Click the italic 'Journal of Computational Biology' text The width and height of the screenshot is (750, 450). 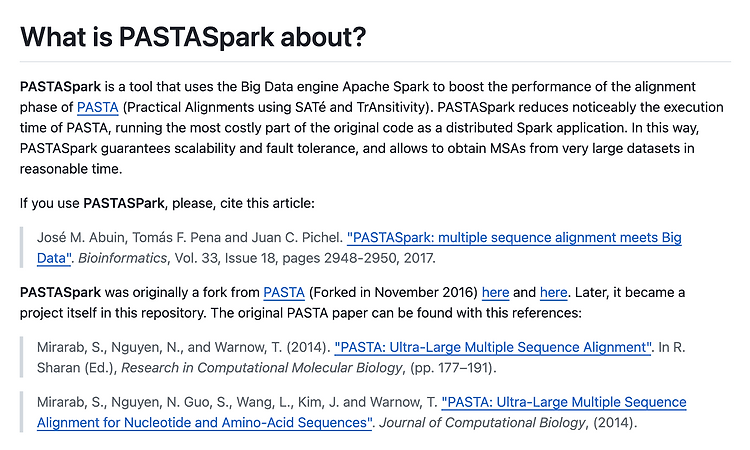click(483, 423)
